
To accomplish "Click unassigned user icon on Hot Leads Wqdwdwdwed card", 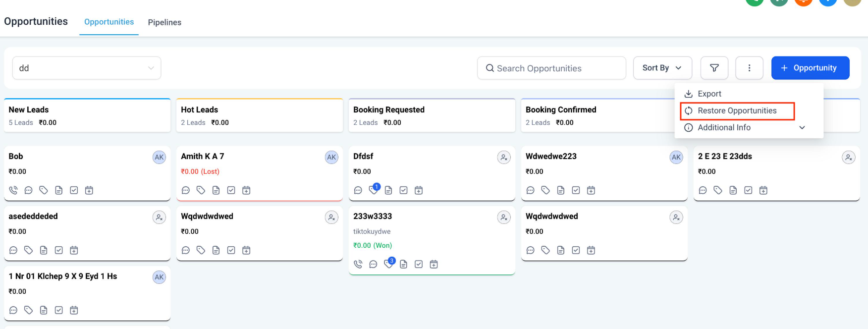I will point(331,217).
